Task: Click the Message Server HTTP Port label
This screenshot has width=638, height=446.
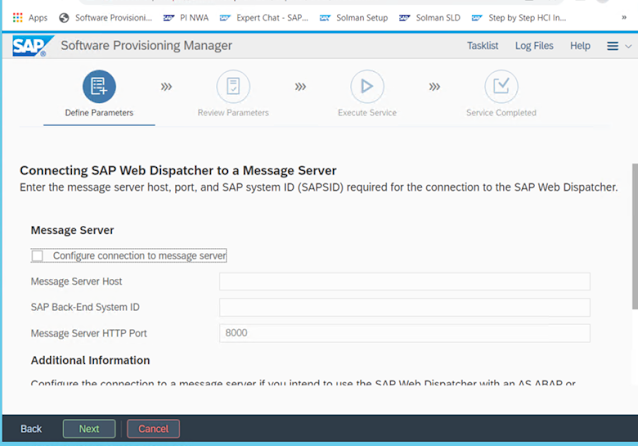Action: (x=89, y=333)
